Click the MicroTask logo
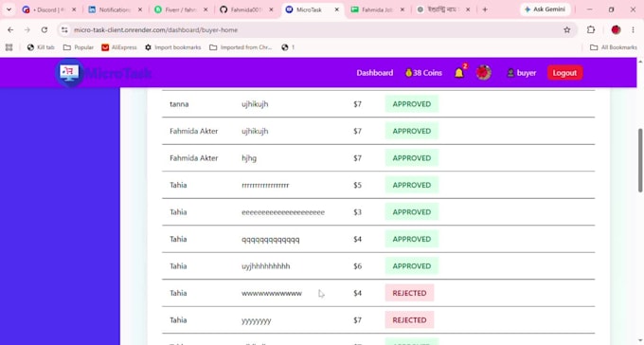This screenshot has height=345, width=644. [x=103, y=73]
